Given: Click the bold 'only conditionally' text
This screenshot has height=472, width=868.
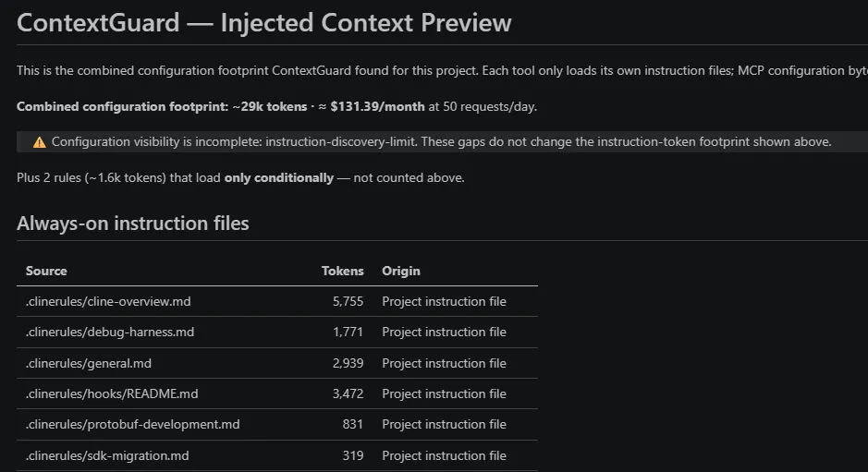Looking at the screenshot, I should 279,177.
